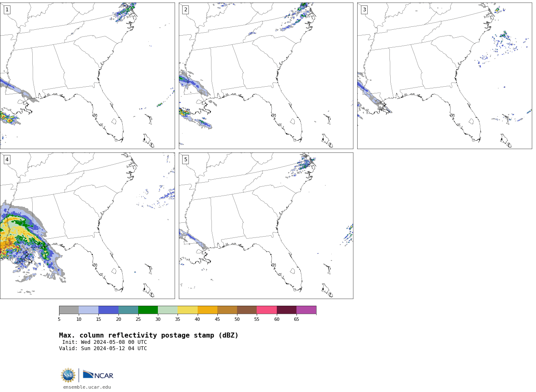Click the tan 45-50 dBZ swatch

[227, 310]
